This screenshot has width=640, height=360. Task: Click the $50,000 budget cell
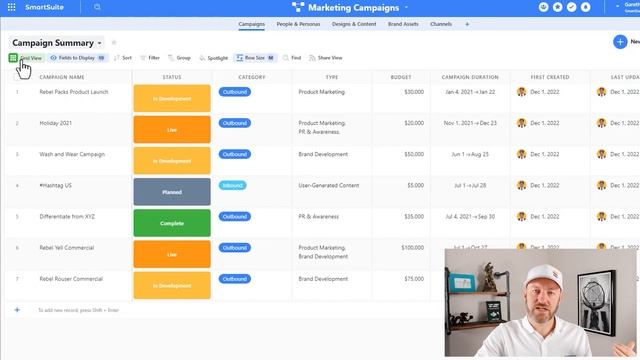[x=414, y=154]
